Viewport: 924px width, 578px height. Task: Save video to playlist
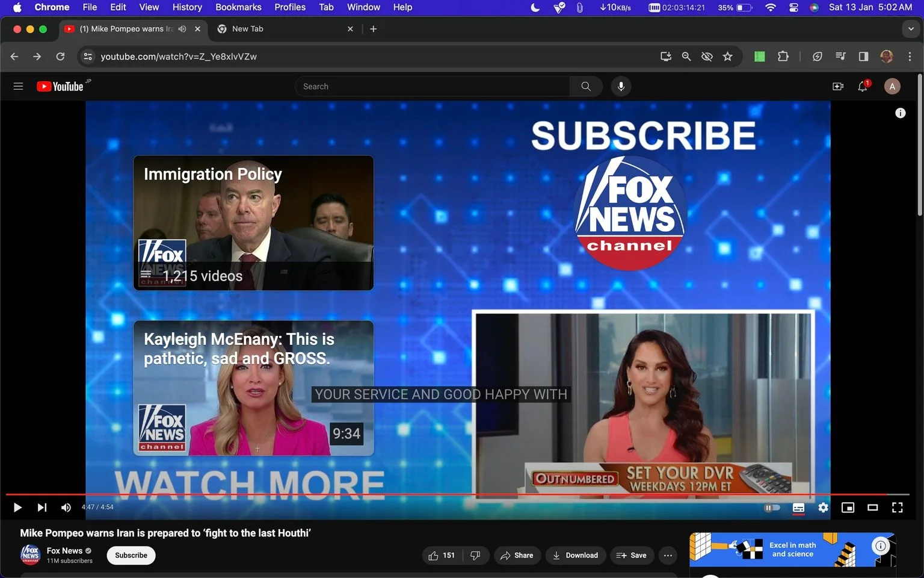point(632,555)
